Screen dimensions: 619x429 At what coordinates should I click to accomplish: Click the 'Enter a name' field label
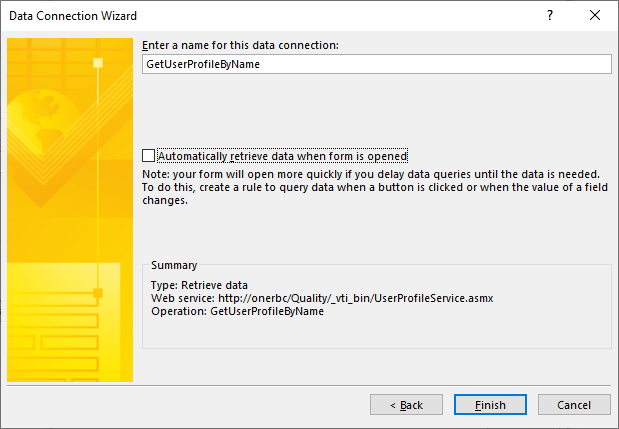[240, 45]
